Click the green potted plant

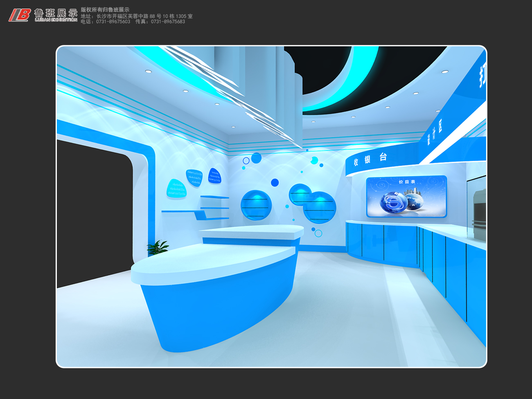(157, 247)
